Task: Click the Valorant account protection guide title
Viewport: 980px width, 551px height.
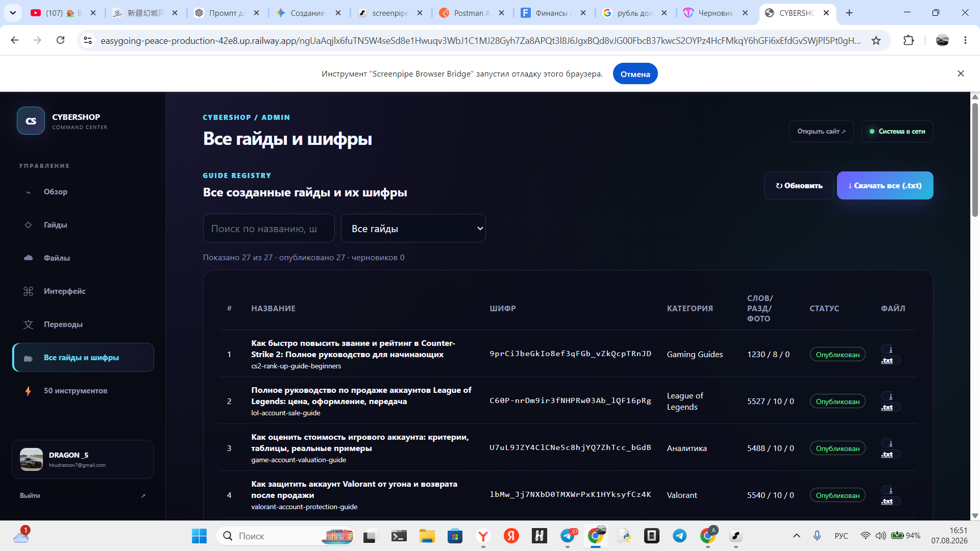Action: pyautogui.click(x=354, y=490)
